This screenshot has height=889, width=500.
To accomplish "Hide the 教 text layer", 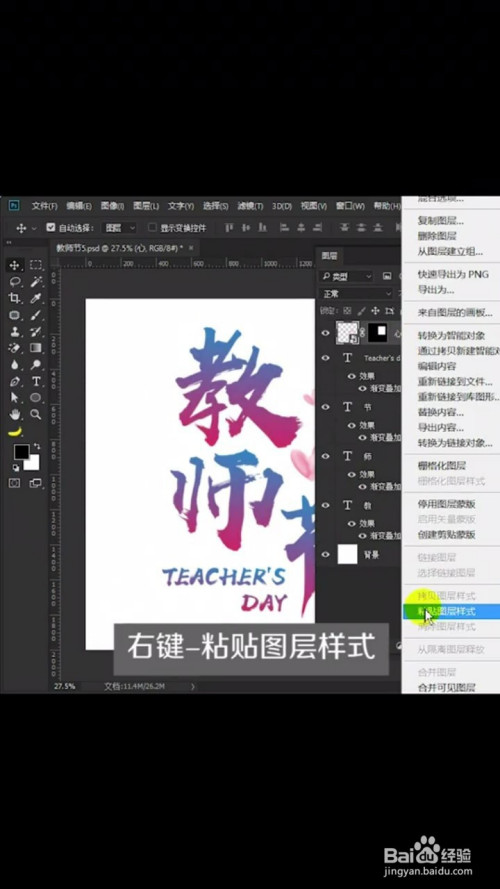I will tap(325, 505).
